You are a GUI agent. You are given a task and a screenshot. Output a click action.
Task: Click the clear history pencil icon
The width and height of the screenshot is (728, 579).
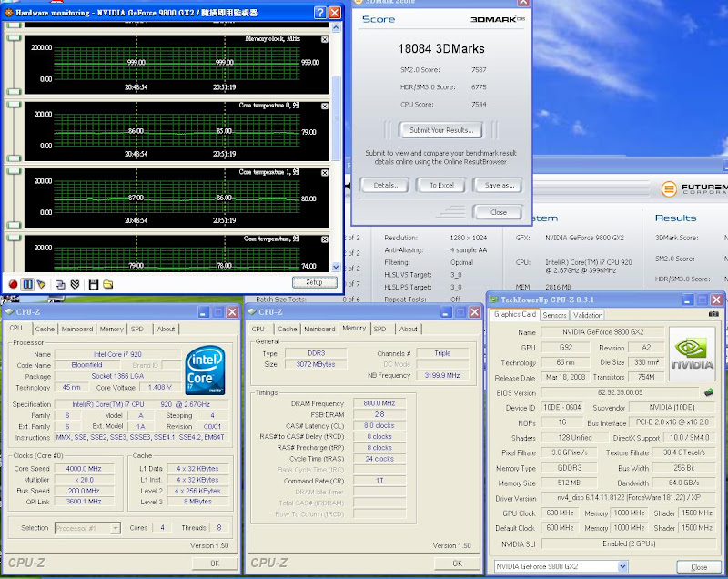point(43,284)
